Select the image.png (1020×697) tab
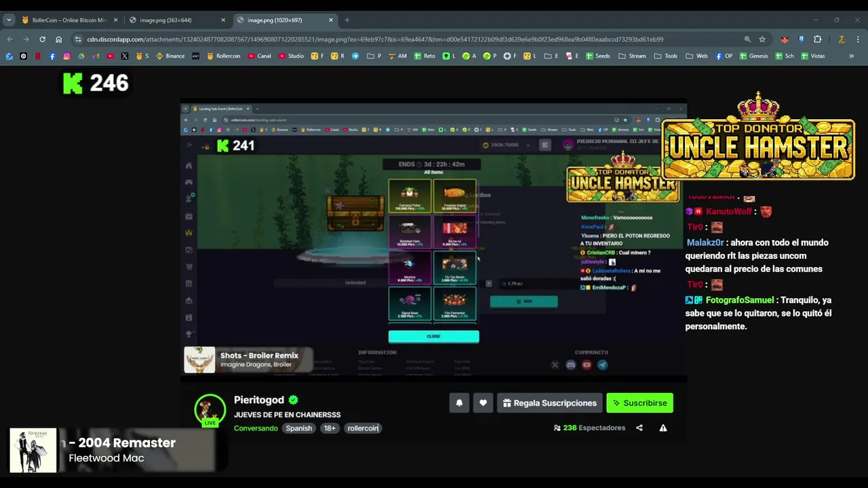Image resolution: width=868 pixels, height=488 pixels. pyautogui.click(x=285, y=20)
